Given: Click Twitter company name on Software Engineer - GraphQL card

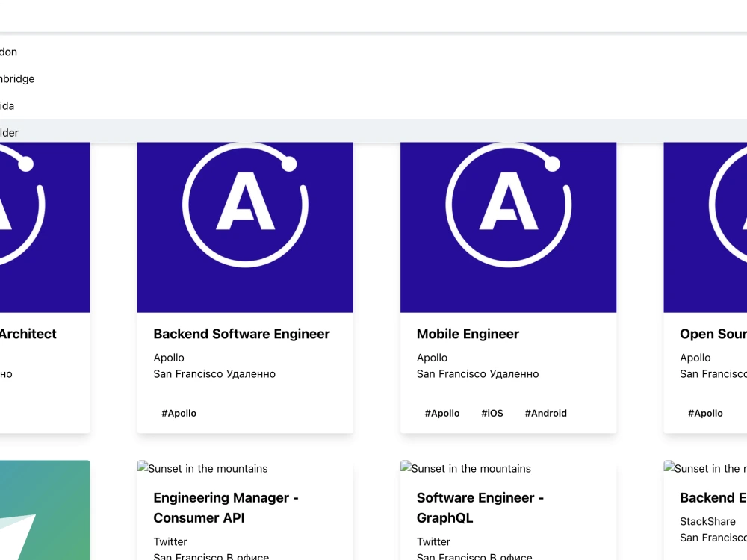Looking at the screenshot, I should point(433,541).
